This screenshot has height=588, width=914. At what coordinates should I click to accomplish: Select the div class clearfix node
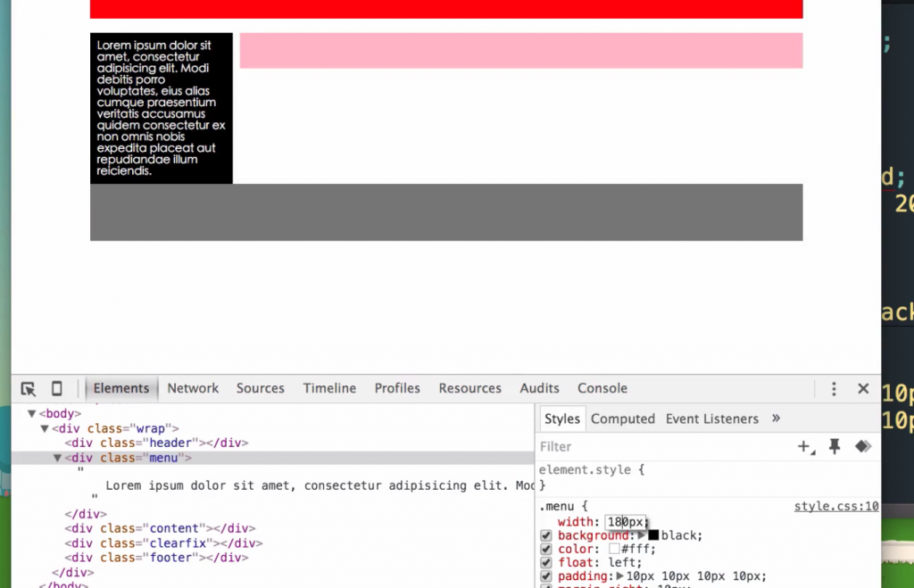[x=163, y=543]
